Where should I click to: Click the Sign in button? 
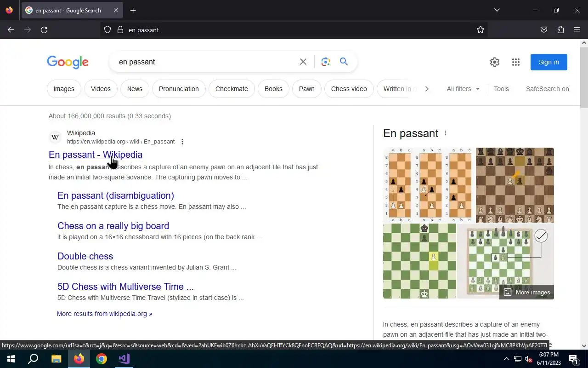(549, 62)
